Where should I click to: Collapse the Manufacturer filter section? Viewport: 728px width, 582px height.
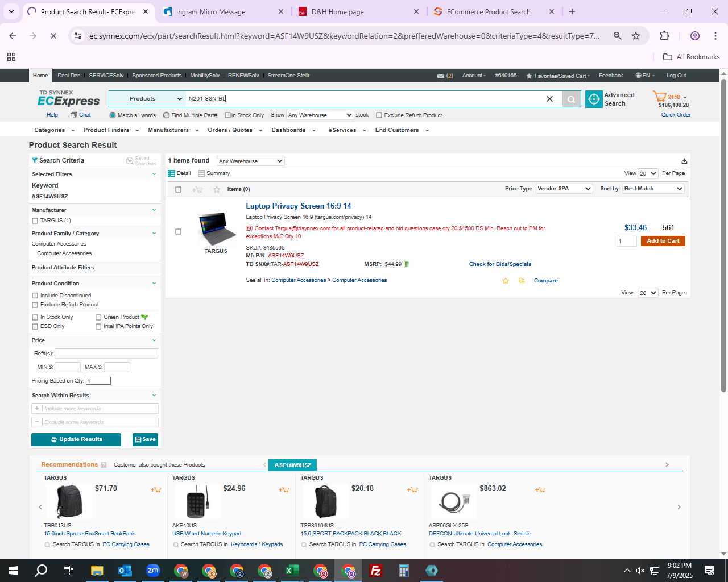pos(154,210)
